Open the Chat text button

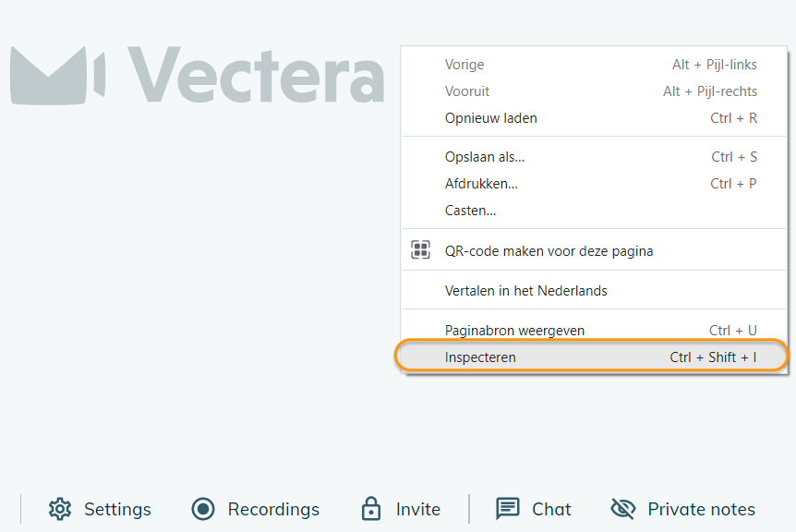(551, 509)
